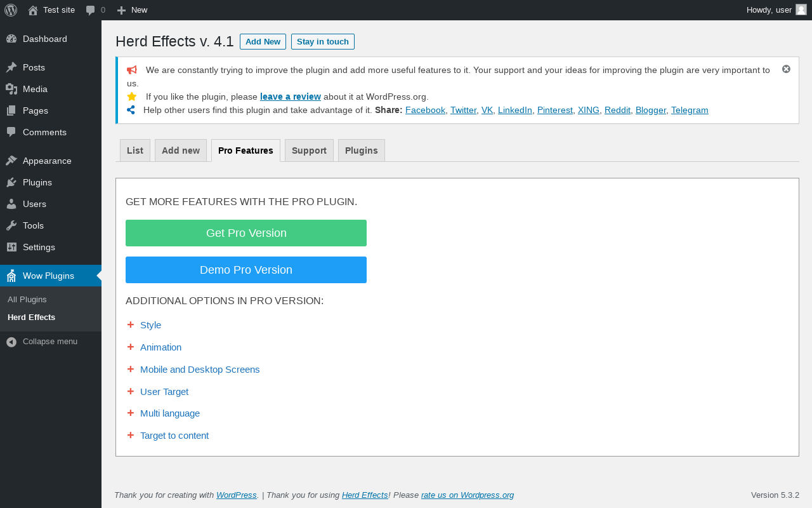Share on XING link
This screenshot has height=508, width=812.
click(589, 110)
